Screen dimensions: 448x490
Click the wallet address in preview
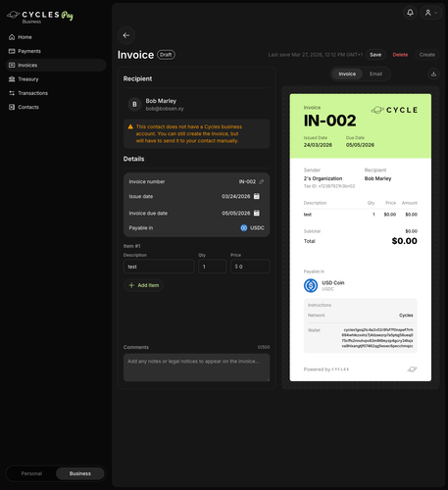point(377,338)
